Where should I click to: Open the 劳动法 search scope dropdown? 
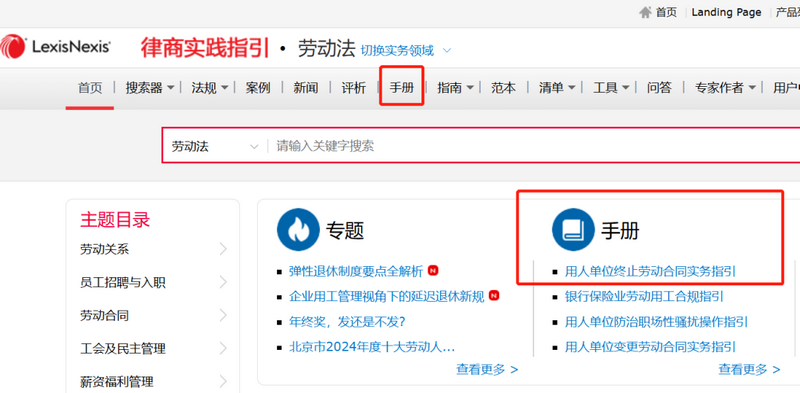click(x=215, y=146)
